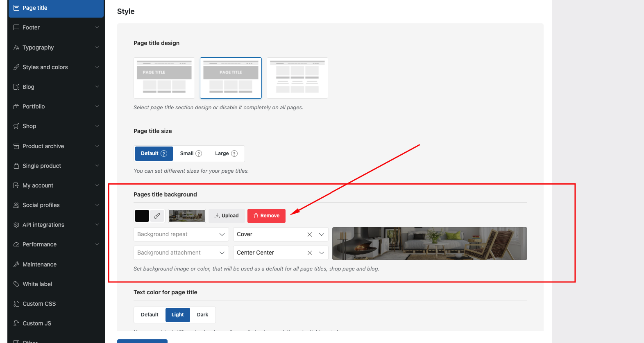Viewport: 644px width, 343px height.
Task: Click help icon next to Large size
Action: (x=234, y=153)
